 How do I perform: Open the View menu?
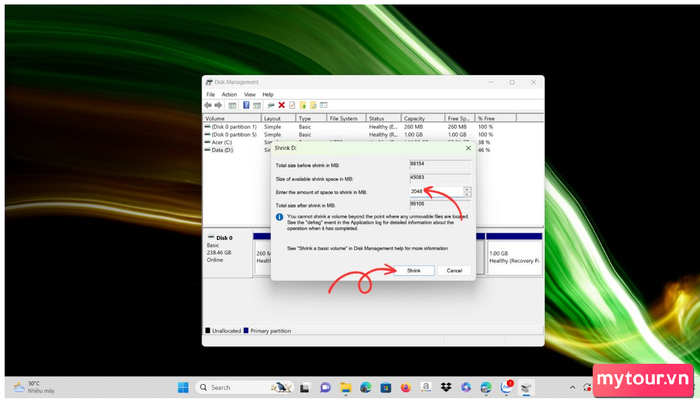(x=248, y=94)
